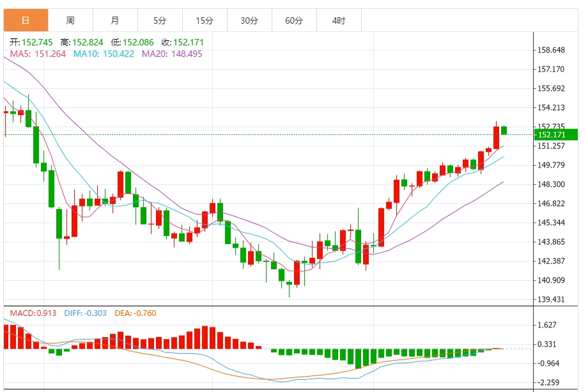Select the 日 daily chart tab

pyautogui.click(x=26, y=20)
